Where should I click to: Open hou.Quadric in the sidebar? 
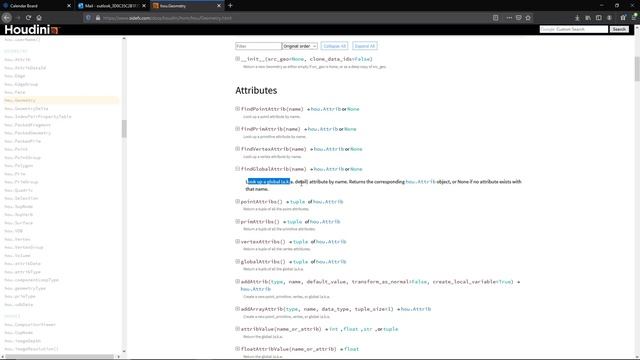coord(18,190)
